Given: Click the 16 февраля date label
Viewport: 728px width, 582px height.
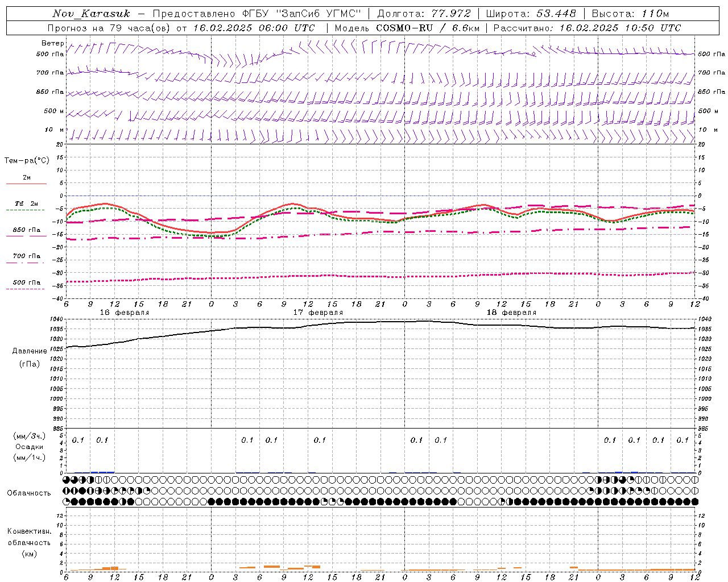Looking at the screenshot, I should pyautogui.click(x=125, y=313).
